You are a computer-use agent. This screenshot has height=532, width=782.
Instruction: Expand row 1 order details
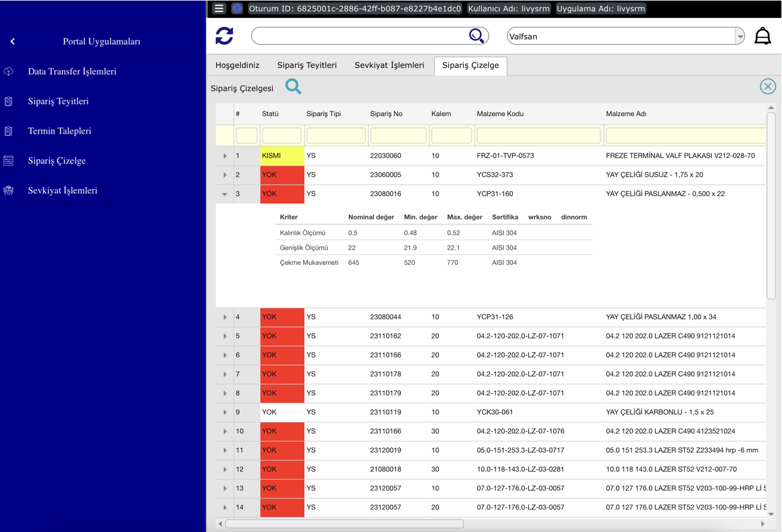click(x=225, y=156)
